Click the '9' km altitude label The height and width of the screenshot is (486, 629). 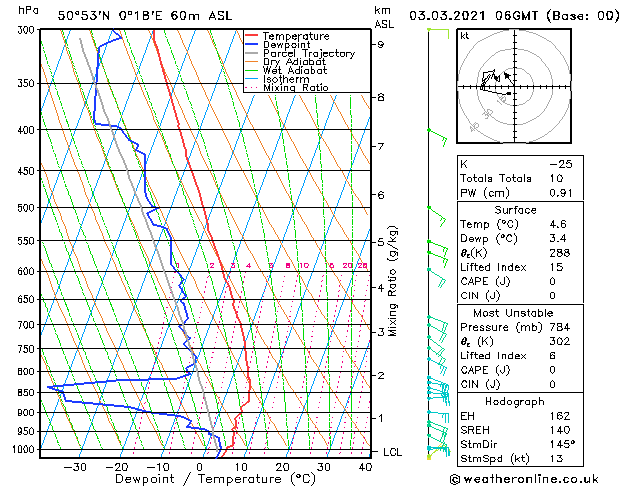pyautogui.click(x=380, y=45)
